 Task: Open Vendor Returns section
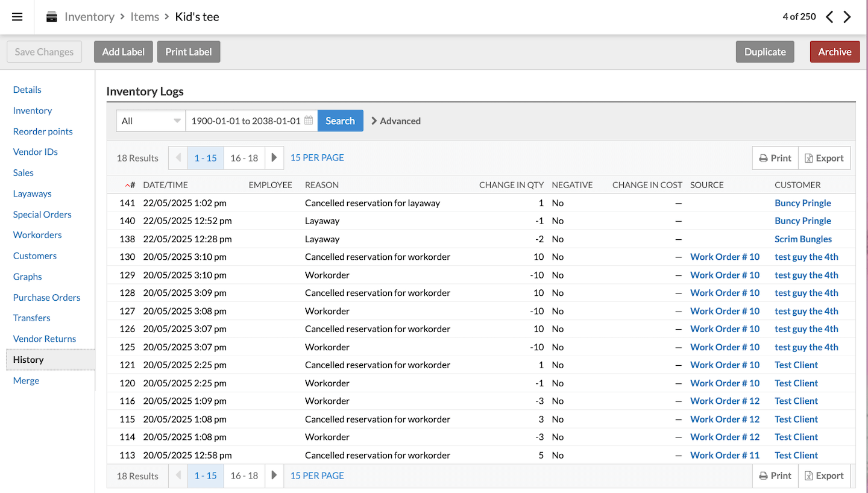pyautogui.click(x=45, y=339)
